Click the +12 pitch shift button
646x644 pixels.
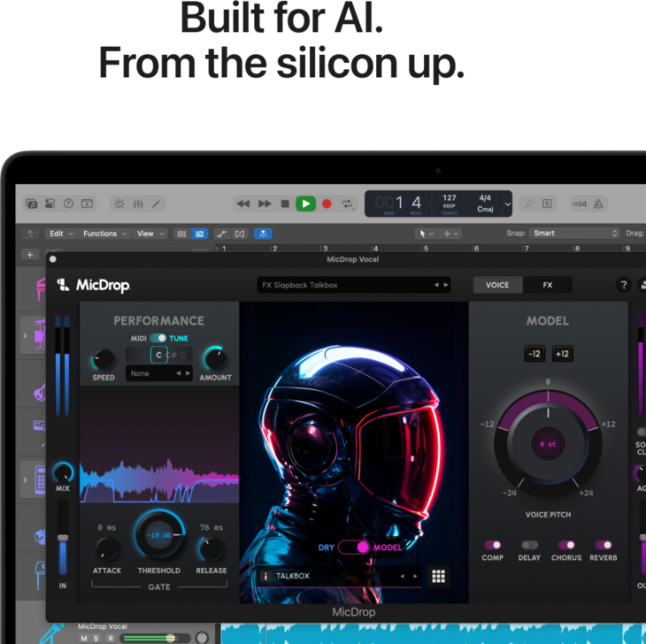(x=562, y=354)
